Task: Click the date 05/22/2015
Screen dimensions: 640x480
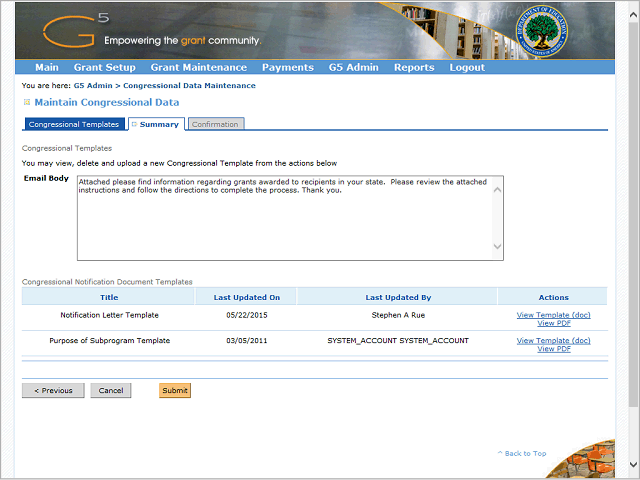Action: [x=247, y=315]
